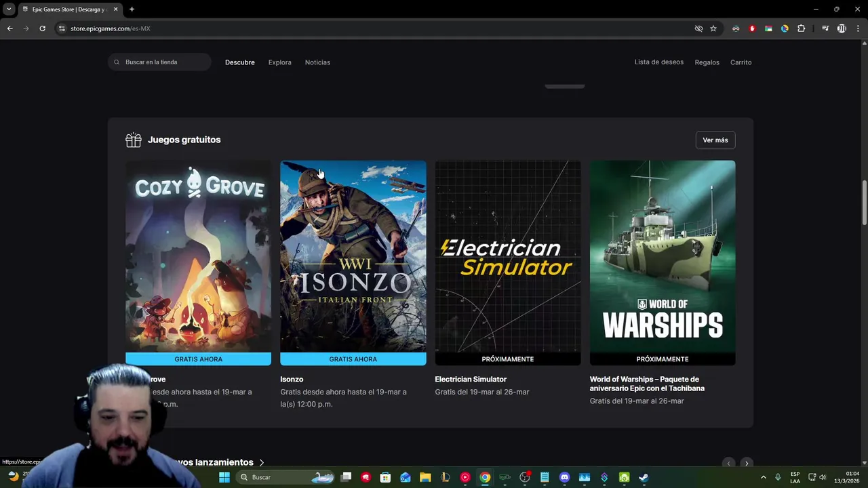The height and width of the screenshot is (488, 868).
Task: Open the Carrito link
Action: (741, 62)
